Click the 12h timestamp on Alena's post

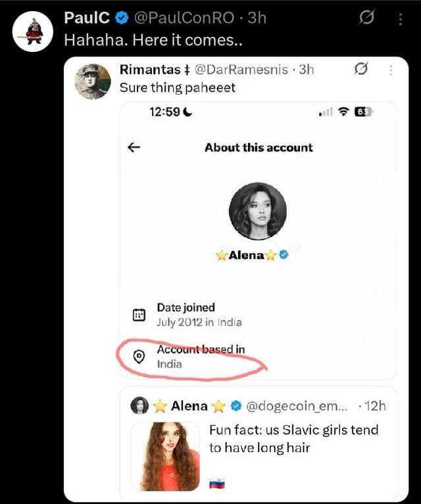pyautogui.click(x=374, y=406)
